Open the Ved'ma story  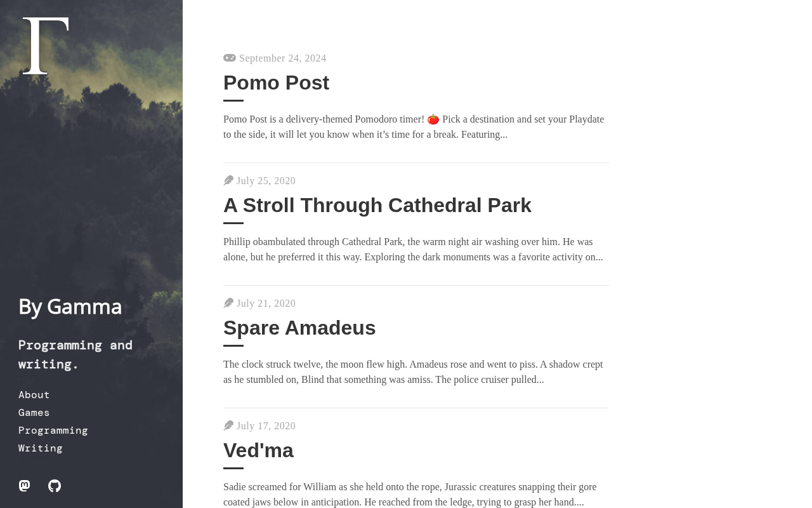point(258,450)
